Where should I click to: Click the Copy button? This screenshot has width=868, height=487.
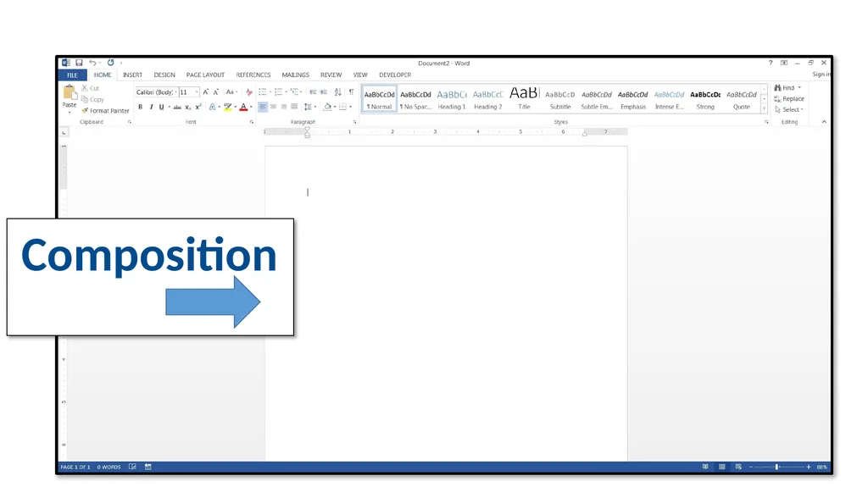[x=92, y=100]
